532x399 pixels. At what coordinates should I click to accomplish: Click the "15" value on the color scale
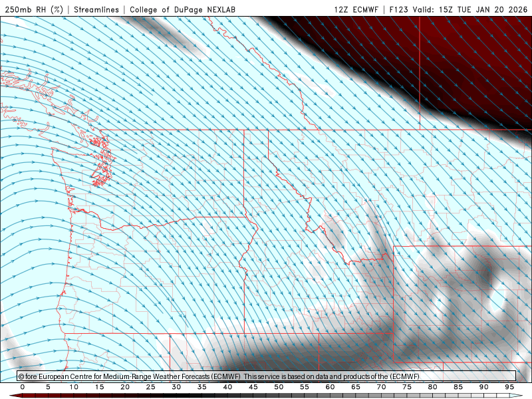(99, 387)
